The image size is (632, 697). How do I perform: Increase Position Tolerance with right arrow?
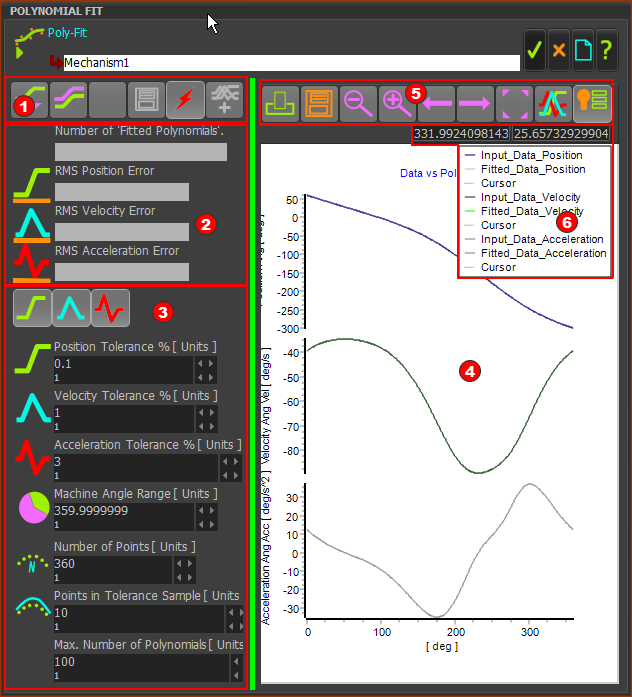[211, 364]
